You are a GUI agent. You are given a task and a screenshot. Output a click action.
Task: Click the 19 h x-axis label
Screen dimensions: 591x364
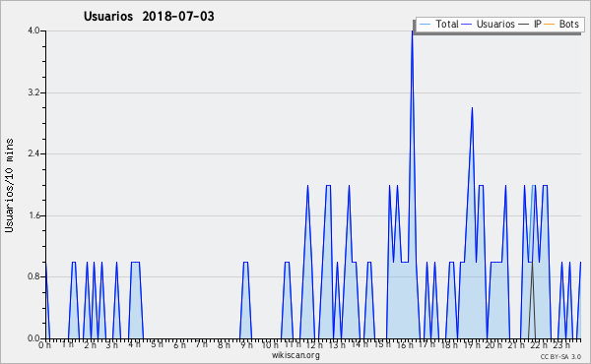(x=472, y=344)
